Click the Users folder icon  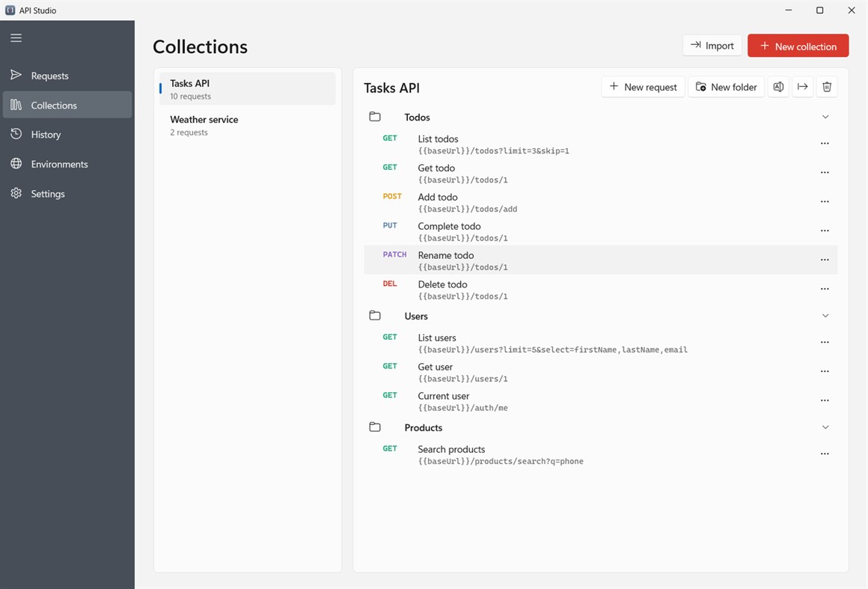[x=375, y=316]
